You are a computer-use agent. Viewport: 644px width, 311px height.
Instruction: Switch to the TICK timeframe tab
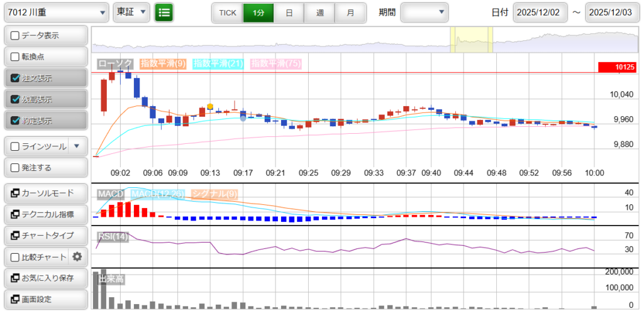pos(227,13)
